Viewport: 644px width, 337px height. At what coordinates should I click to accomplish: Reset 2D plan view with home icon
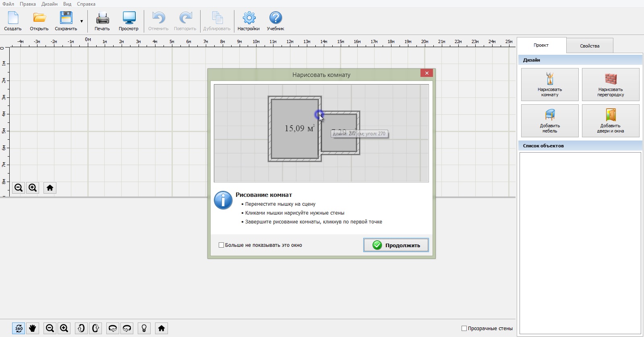pyautogui.click(x=50, y=188)
